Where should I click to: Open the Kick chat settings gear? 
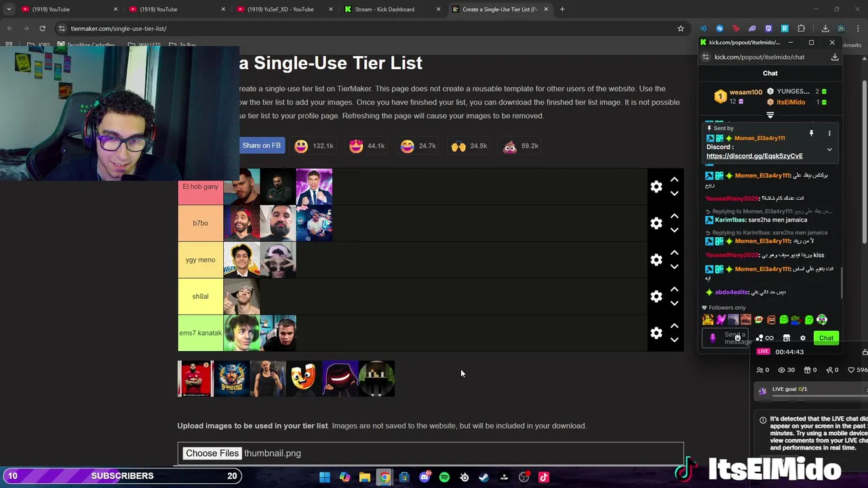tap(803, 338)
